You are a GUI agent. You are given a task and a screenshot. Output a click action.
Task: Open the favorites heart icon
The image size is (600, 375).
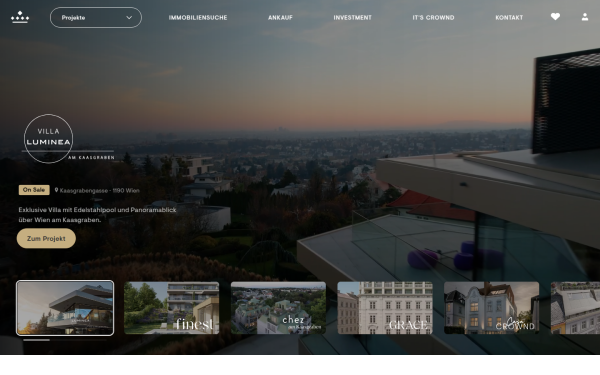pyautogui.click(x=555, y=16)
